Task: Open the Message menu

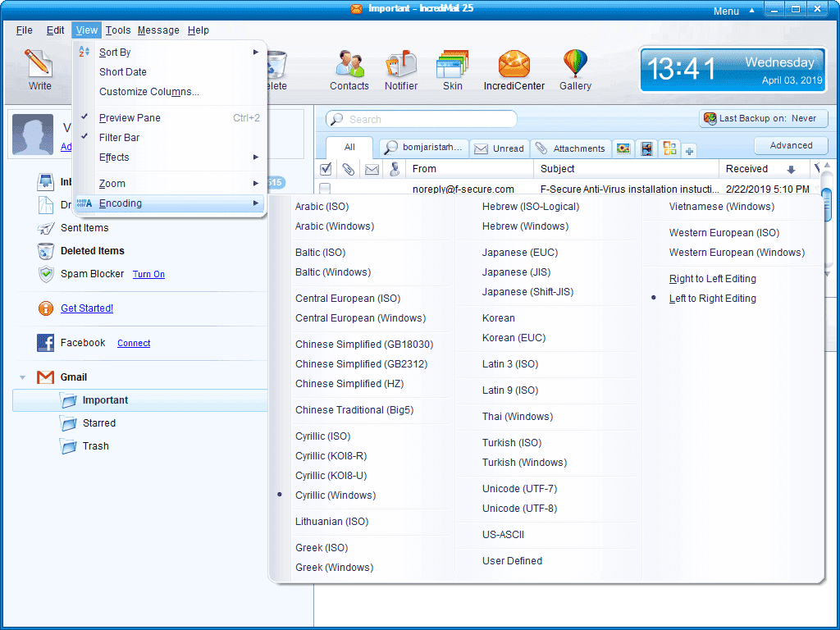Action: 158,30
